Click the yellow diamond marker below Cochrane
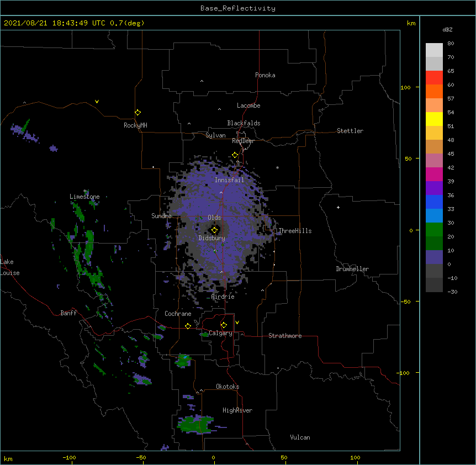This screenshot has width=476, height=465. click(188, 326)
